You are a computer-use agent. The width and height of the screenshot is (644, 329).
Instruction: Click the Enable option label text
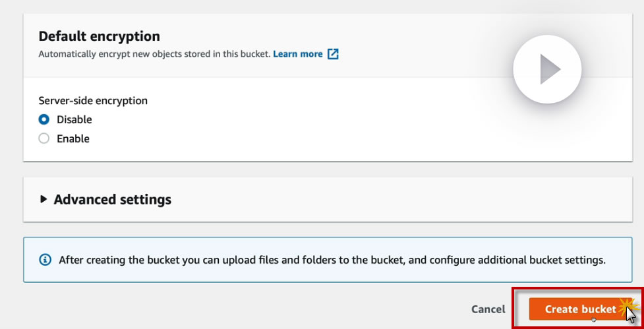coord(73,139)
